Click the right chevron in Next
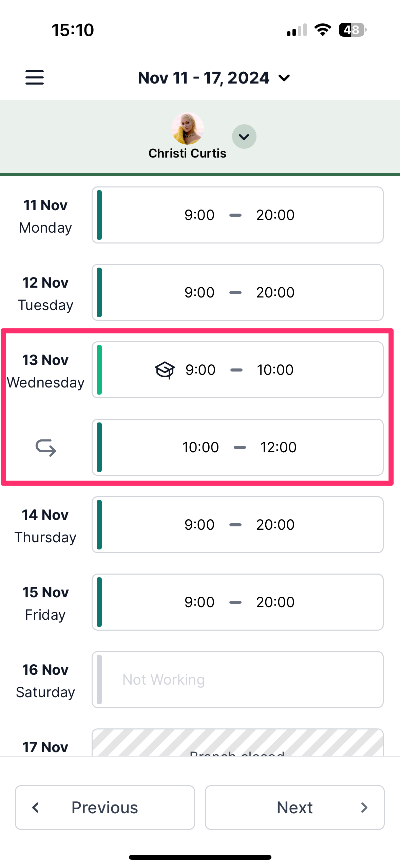400x868 pixels. tap(364, 808)
